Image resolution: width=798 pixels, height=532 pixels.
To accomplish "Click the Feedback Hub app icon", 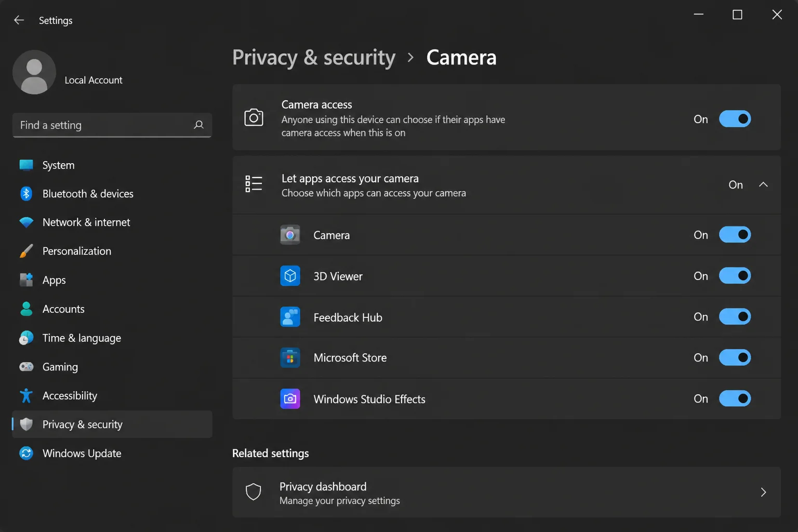I will tap(290, 317).
